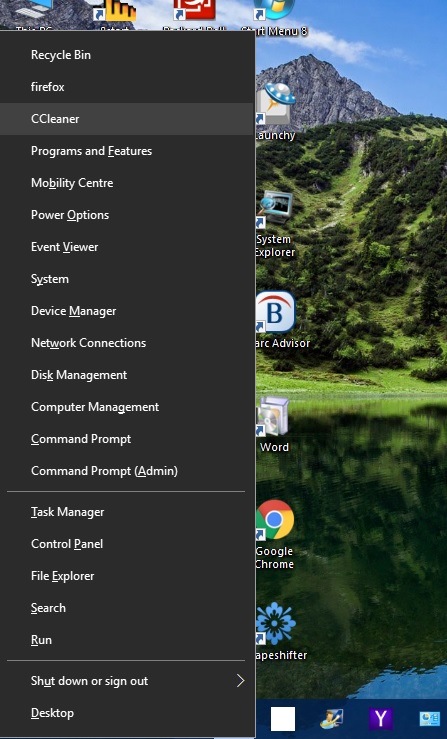Open Event Viewer
Screen dimensions: 447x739
click(127, 247)
